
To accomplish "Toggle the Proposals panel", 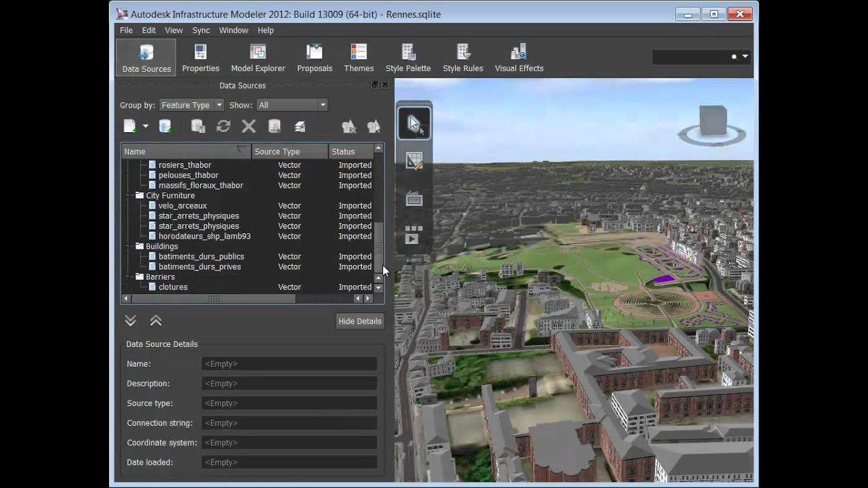I will (315, 58).
